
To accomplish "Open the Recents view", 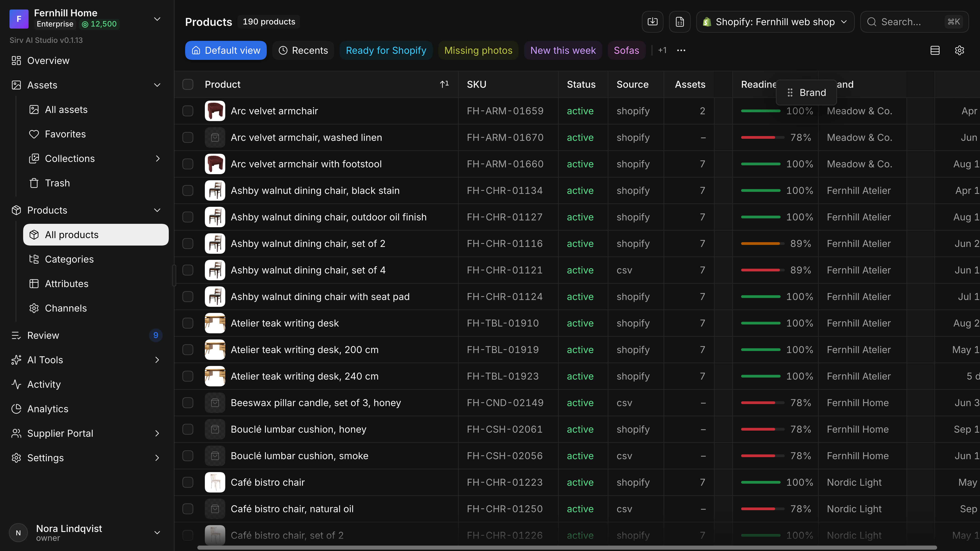I will (x=303, y=50).
